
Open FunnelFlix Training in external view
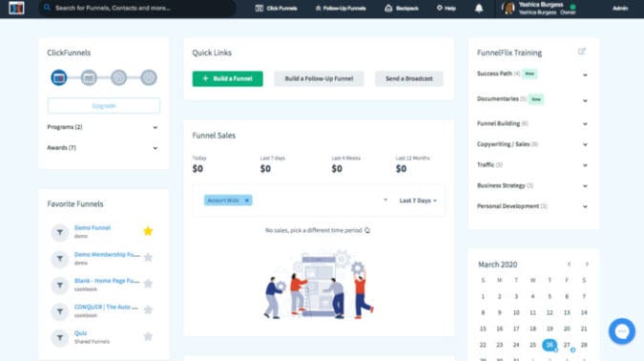point(581,52)
